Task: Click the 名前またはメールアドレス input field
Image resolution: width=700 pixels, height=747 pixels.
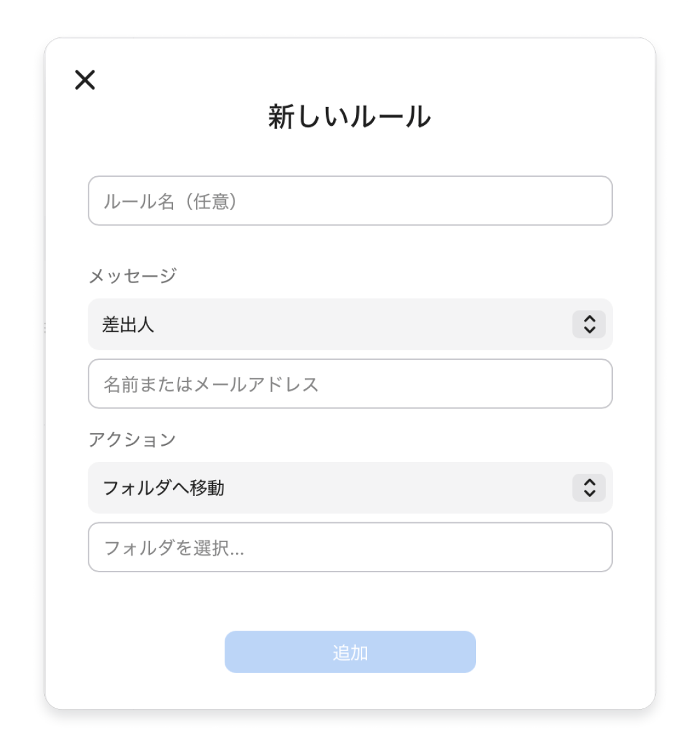Action: click(x=350, y=383)
